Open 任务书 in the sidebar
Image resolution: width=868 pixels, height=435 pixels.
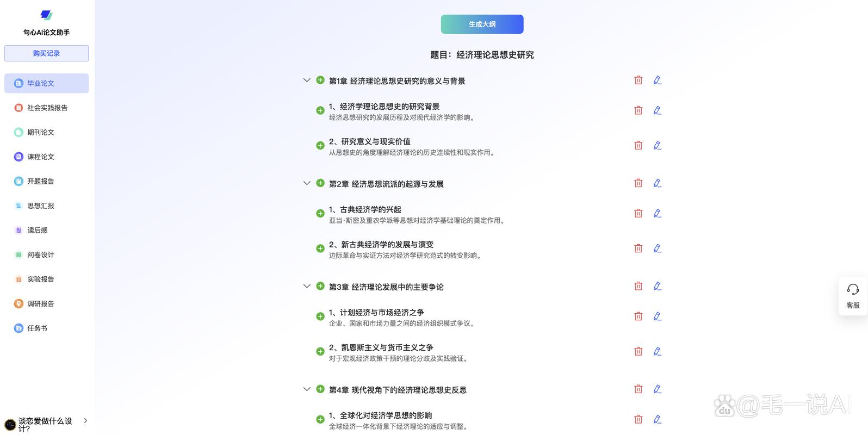pyautogui.click(x=46, y=328)
